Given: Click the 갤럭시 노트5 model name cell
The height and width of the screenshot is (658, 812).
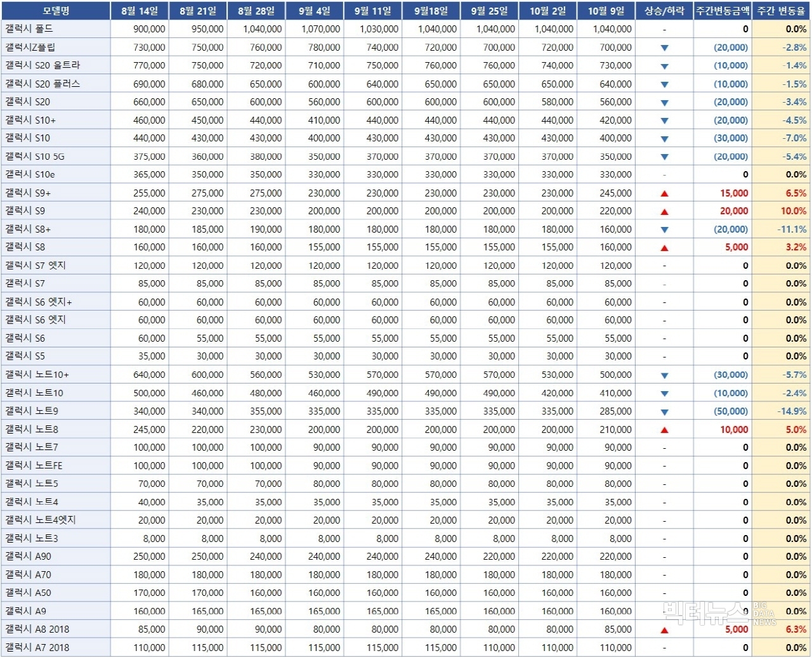Looking at the screenshot, I should (56, 484).
